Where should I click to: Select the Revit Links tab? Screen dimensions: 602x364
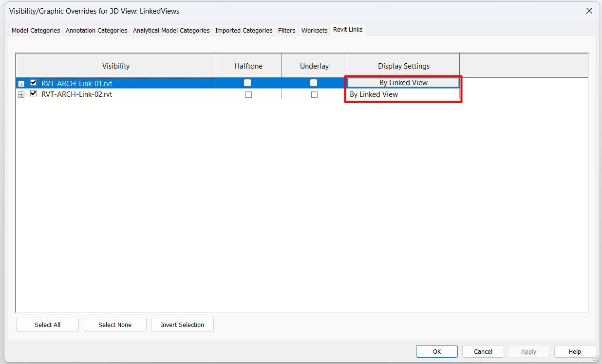[348, 29]
